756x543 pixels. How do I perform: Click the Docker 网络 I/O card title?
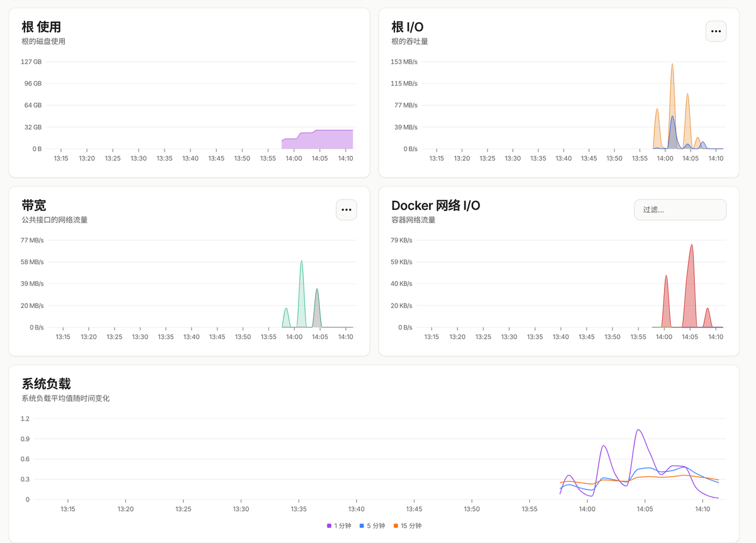436,205
